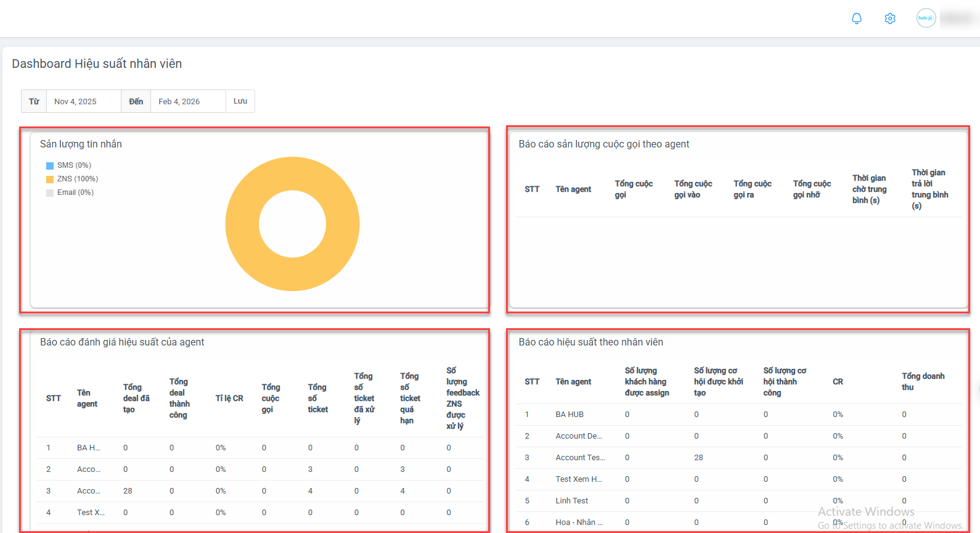The width and height of the screenshot is (980, 533).
Task: Open the settings gear icon
Action: (x=889, y=19)
